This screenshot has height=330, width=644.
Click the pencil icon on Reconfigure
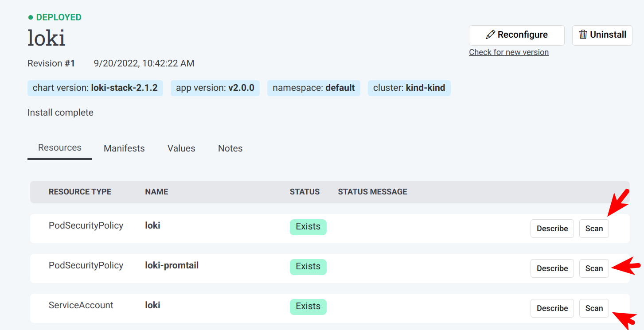click(x=490, y=35)
